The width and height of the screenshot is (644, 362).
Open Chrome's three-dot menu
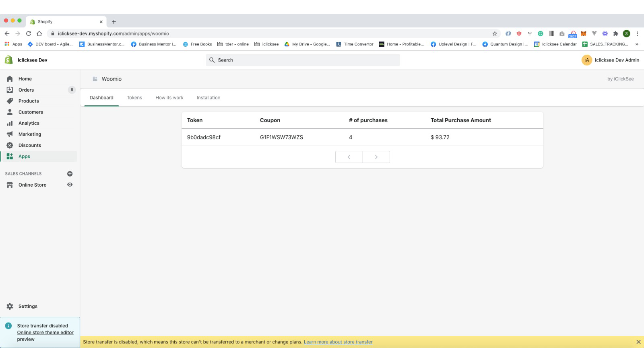(637, 34)
